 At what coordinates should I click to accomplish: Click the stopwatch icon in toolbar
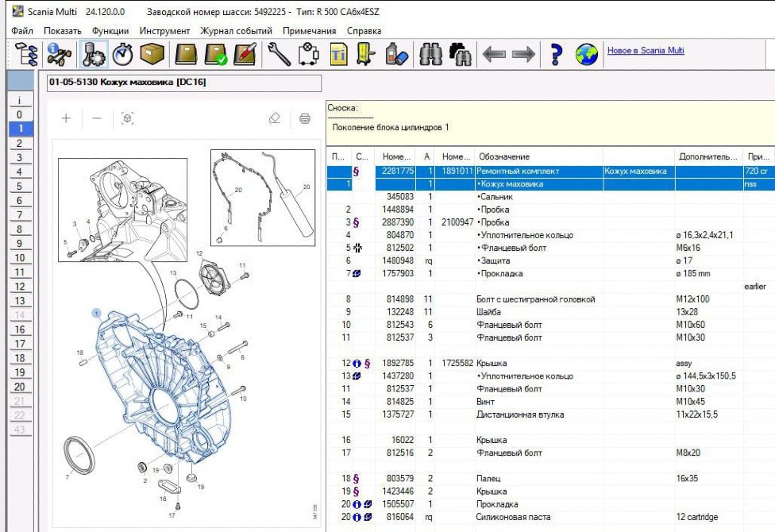click(122, 54)
